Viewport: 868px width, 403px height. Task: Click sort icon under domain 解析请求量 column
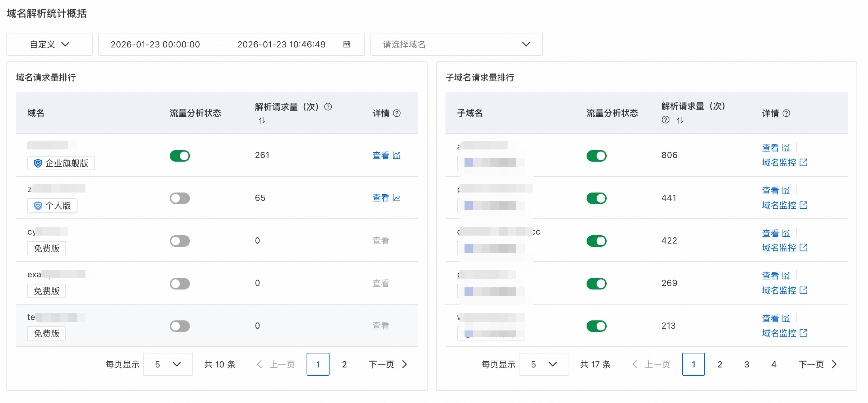click(262, 120)
